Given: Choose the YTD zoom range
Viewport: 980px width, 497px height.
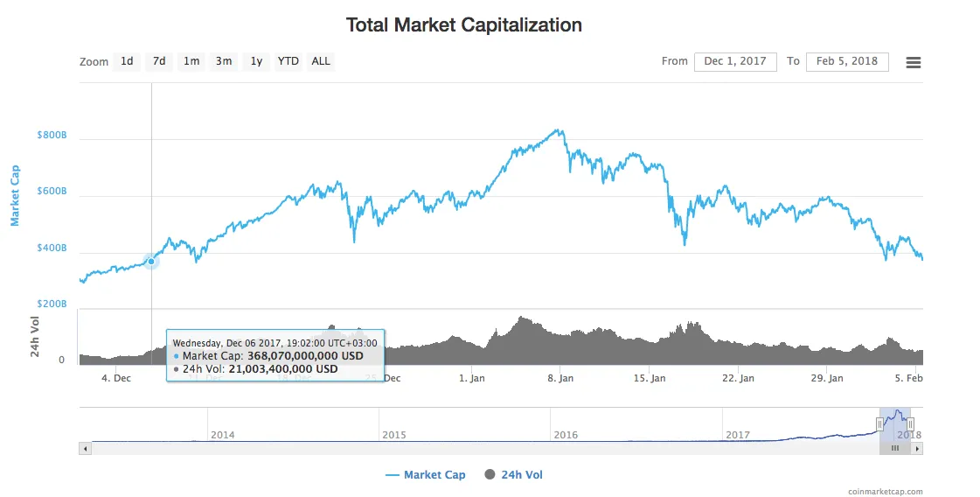Looking at the screenshot, I should pos(288,61).
